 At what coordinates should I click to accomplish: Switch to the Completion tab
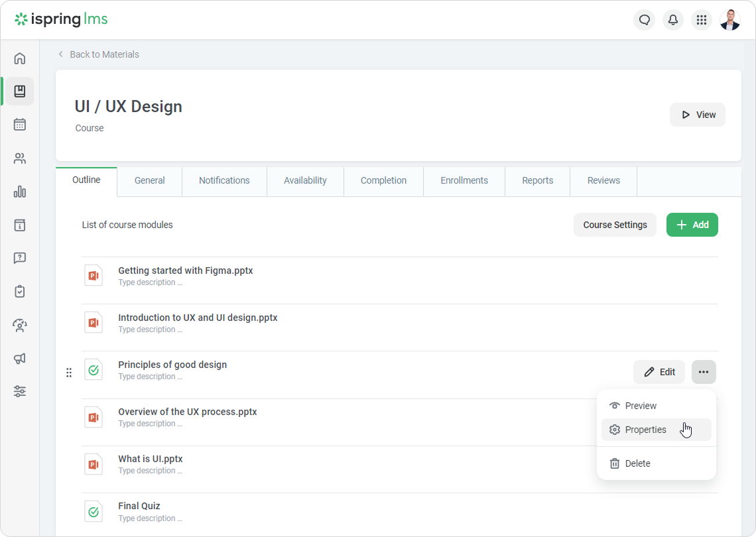coord(383,180)
